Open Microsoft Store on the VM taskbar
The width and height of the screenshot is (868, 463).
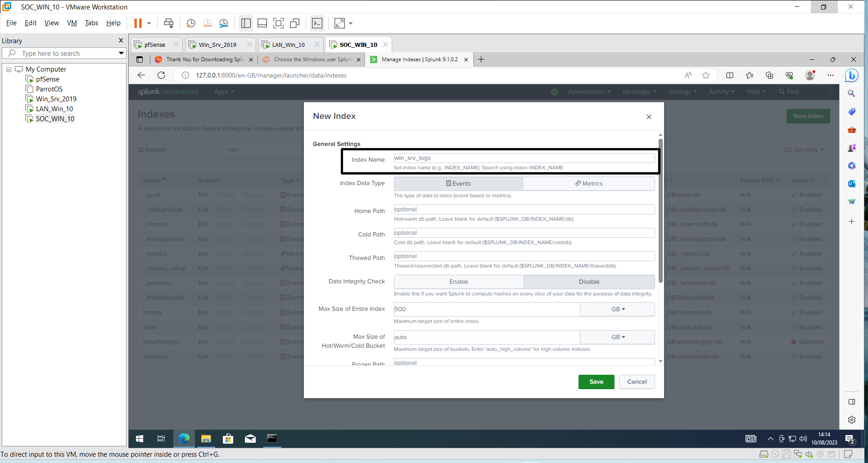228,438
